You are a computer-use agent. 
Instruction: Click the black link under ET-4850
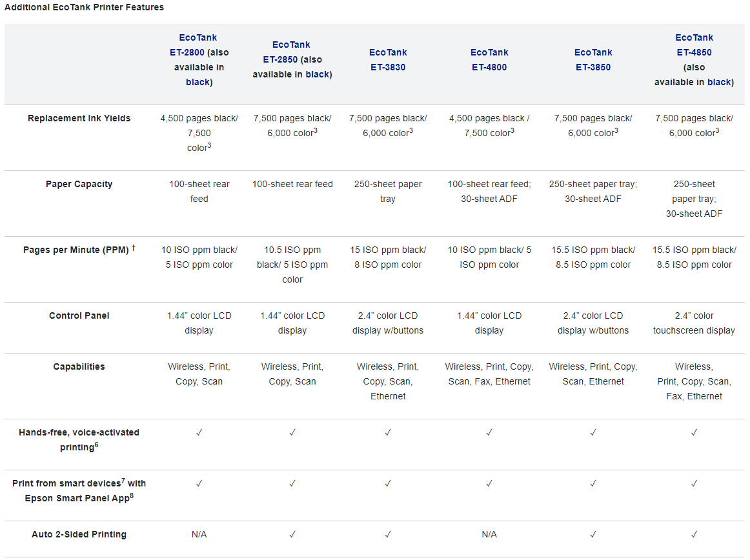click(720, 82)
